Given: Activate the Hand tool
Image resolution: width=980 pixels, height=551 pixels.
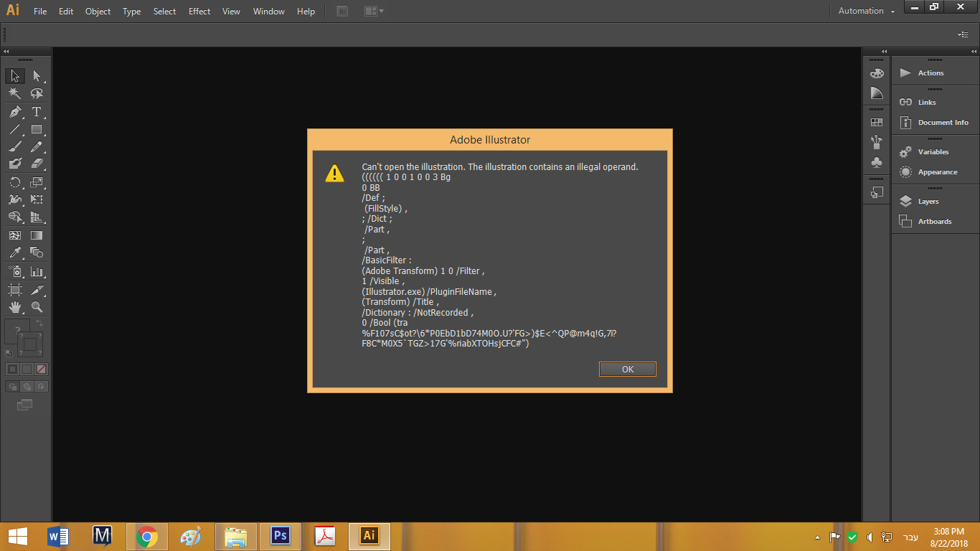Looking at the screenshot, I should point(15,307).
